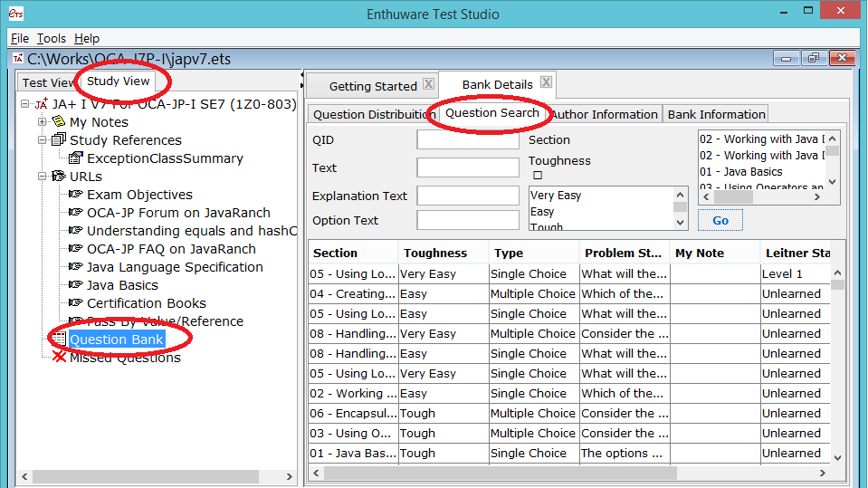Click hand icon beside Certification Books
The image size is (868, 488).
coord(75,303)
